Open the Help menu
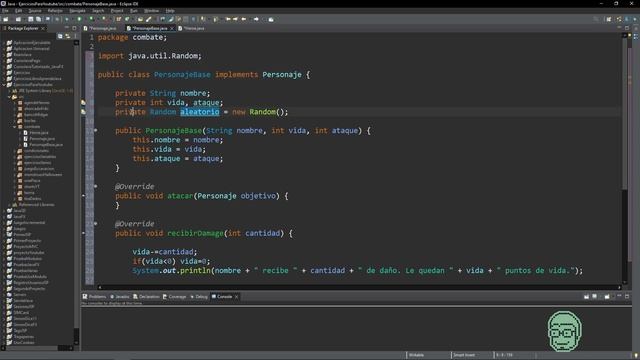 (x=170, y=11)
